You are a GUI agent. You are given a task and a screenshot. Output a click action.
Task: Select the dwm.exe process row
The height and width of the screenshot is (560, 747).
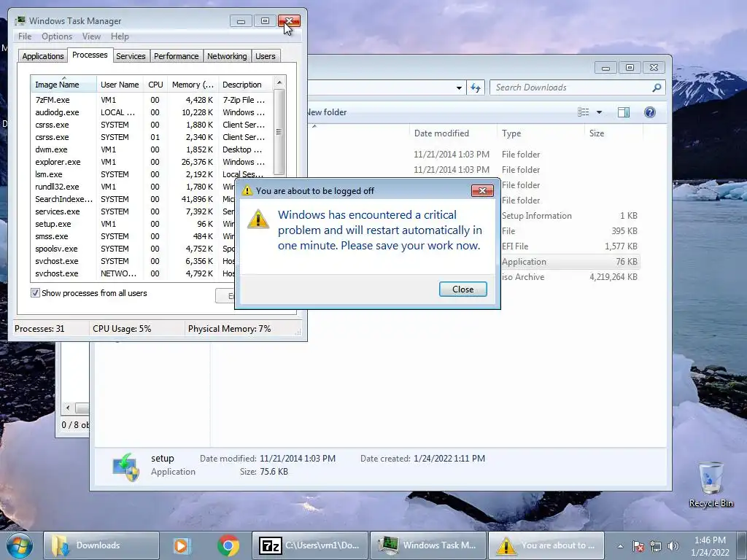tap(152, 149)
